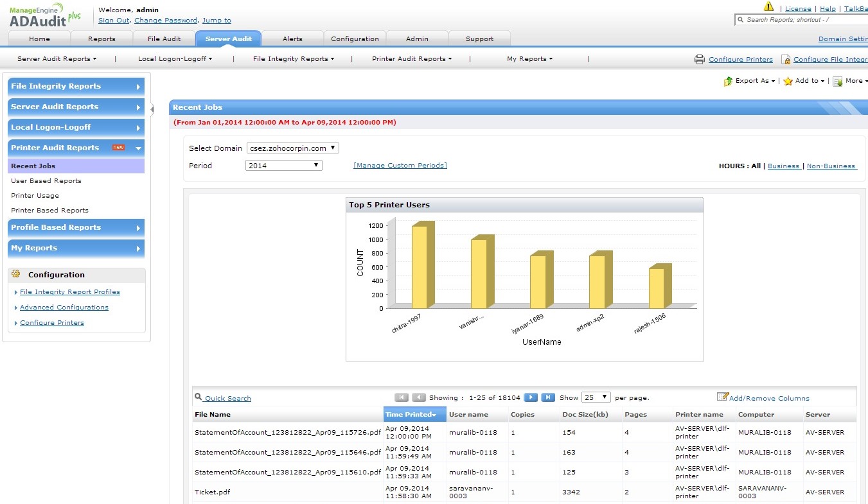Open Printer Audit Reports menu

point(411,59)
